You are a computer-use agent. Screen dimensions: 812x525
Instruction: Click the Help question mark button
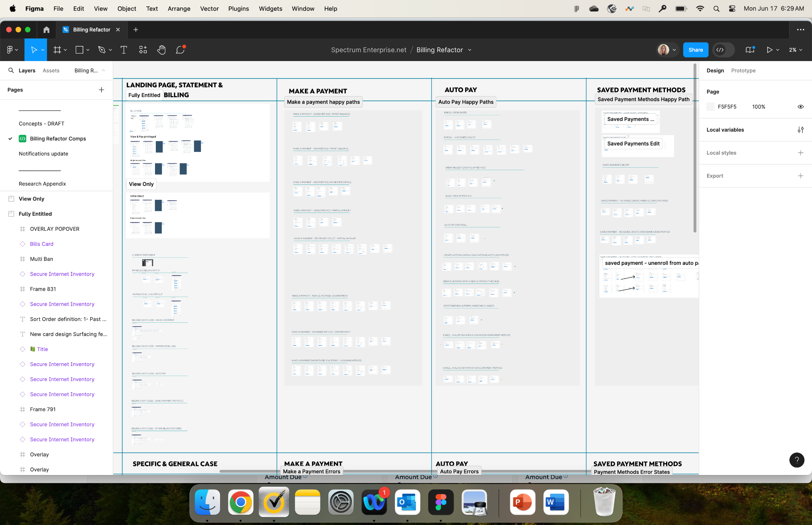(797, 460)
